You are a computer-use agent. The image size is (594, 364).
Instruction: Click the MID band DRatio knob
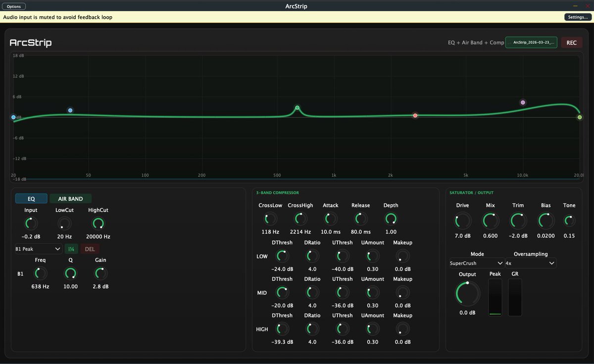312,292
